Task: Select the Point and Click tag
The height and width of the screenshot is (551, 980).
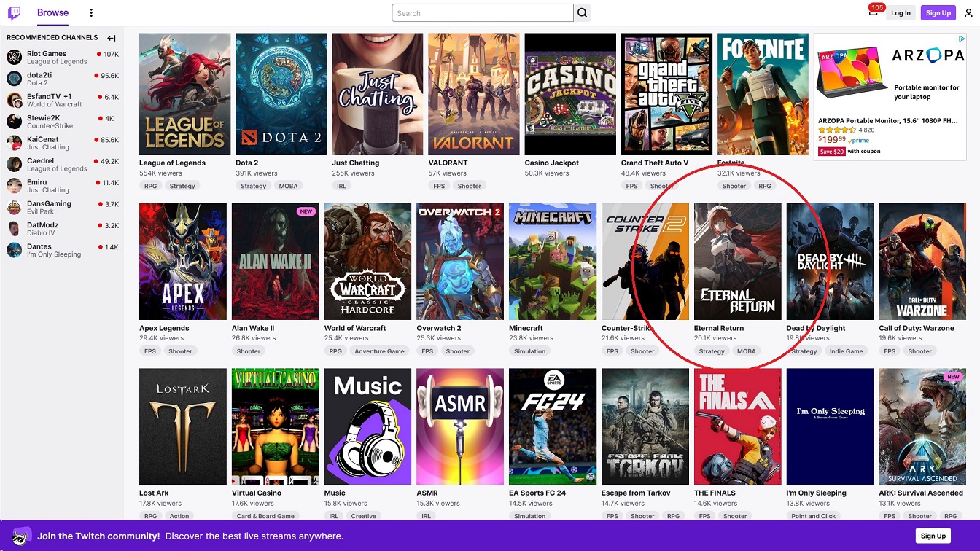Action: [x=814, y=516]
